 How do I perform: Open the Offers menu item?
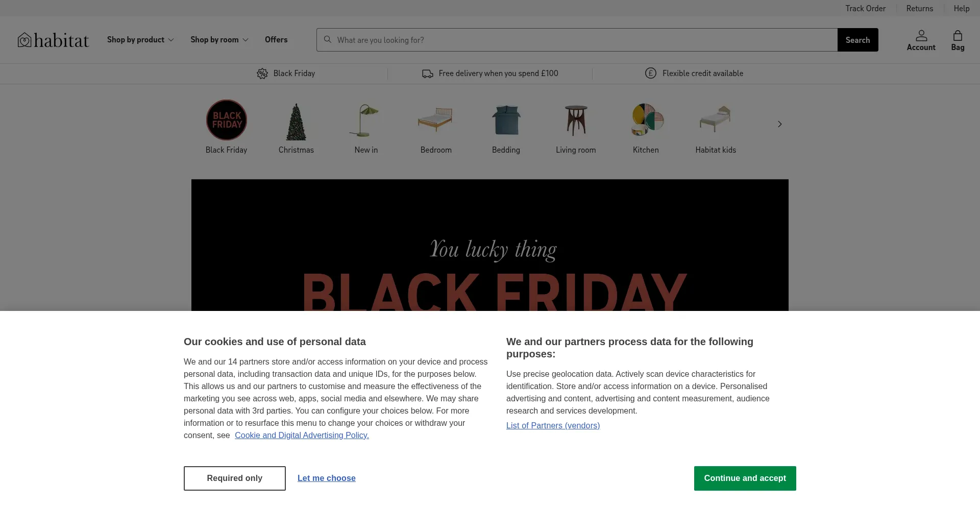(276, 40)
